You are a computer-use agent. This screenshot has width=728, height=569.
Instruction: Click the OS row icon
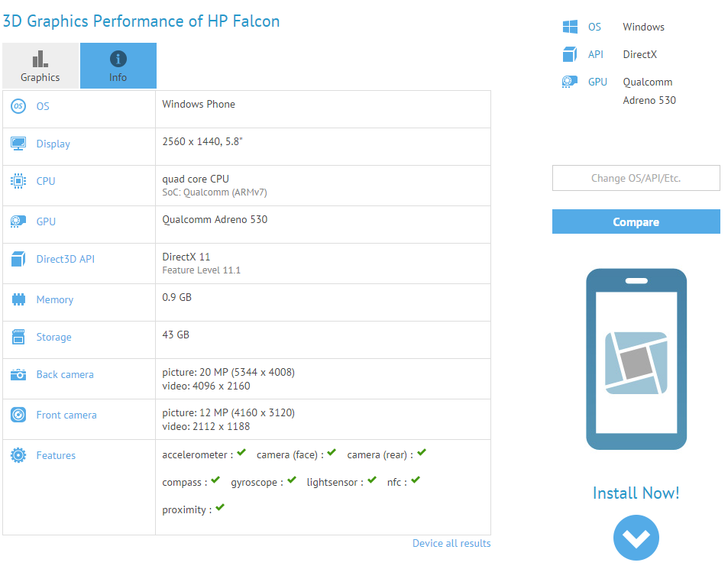pyautogui.click(x=18, y=106)
